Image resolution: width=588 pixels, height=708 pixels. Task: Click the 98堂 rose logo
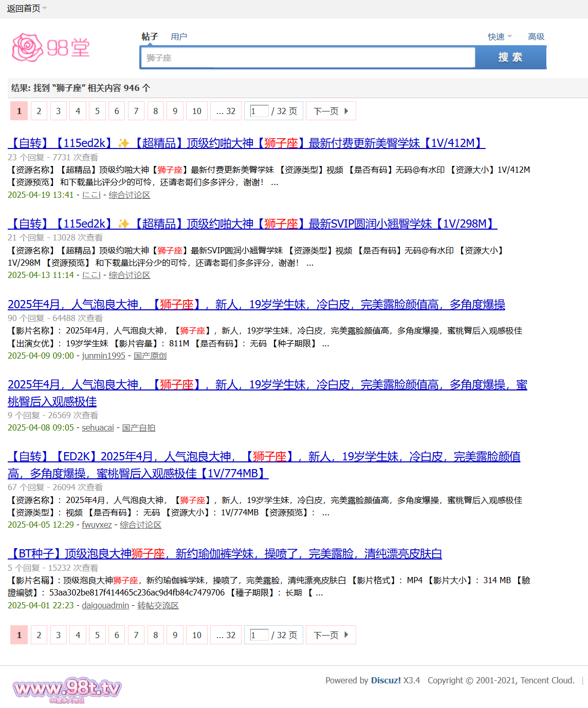[x=50, y=48]
